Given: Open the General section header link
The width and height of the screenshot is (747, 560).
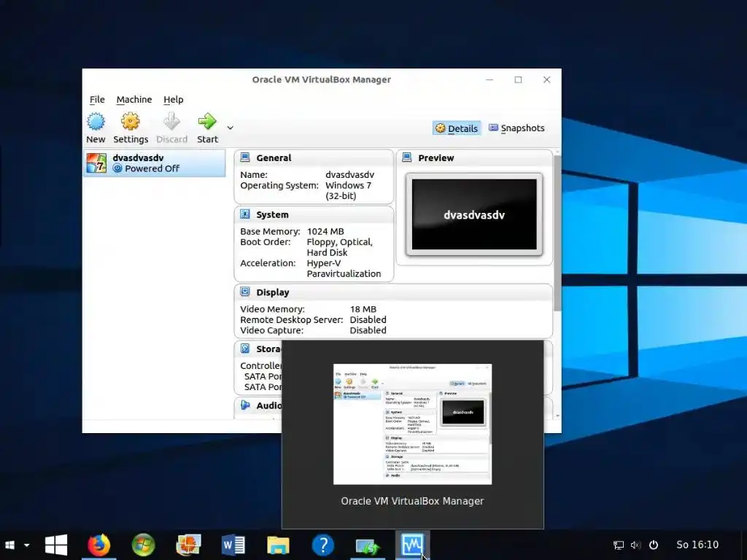Looking at the screenshot, I should tap(274, 157).
